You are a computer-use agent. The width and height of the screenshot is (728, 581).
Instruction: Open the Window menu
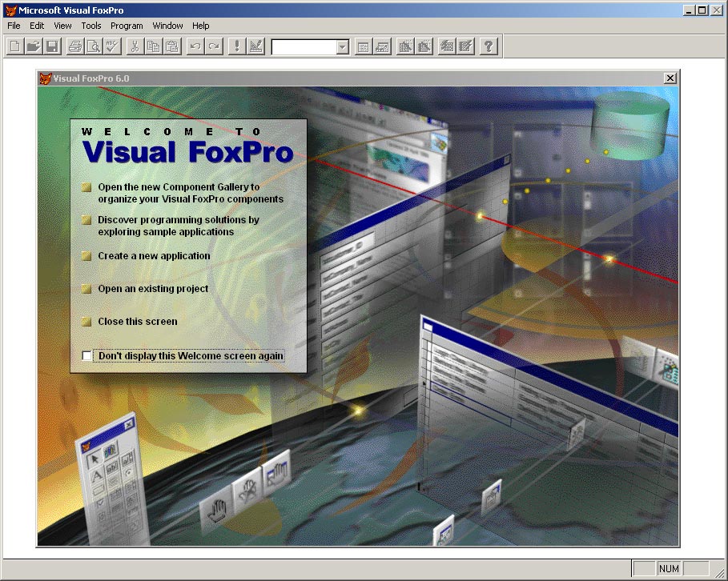(167, 26)
